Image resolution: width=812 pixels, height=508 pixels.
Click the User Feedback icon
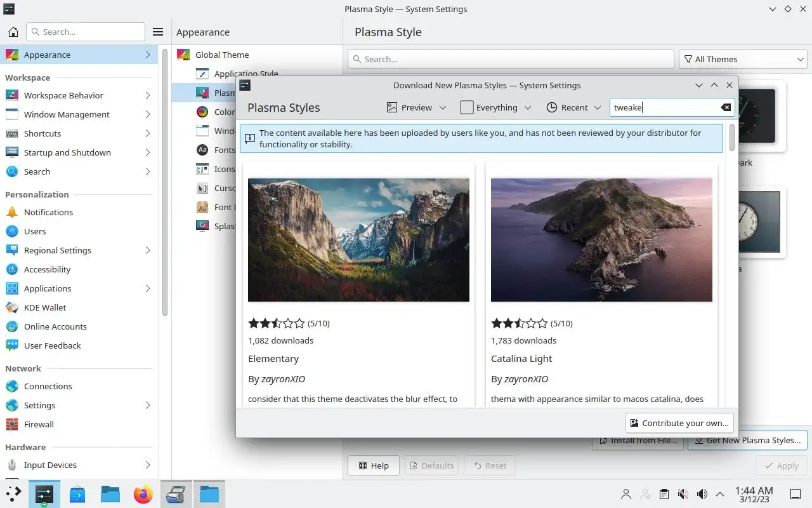click(12, 345)
